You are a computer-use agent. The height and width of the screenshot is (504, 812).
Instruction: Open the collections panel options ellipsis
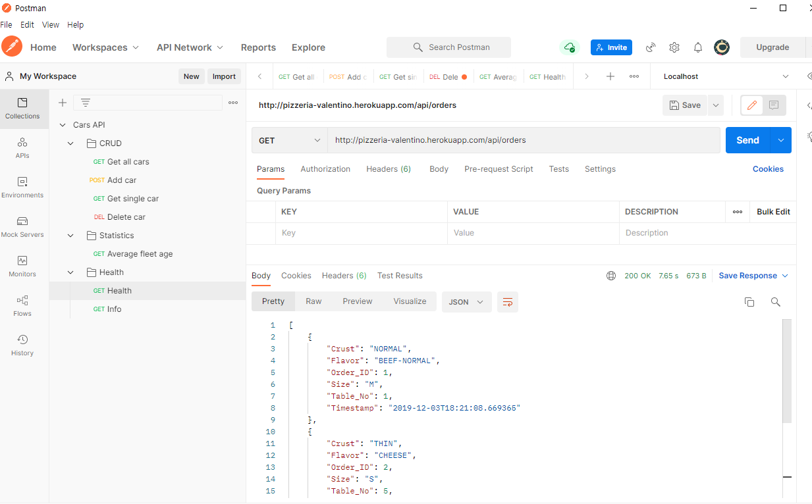click(x=233, y=103)
